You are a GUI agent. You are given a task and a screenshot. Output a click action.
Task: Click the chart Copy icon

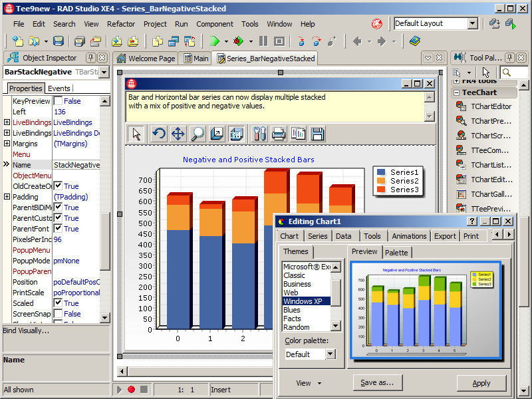pyautogui.click(x=298, y=134)
